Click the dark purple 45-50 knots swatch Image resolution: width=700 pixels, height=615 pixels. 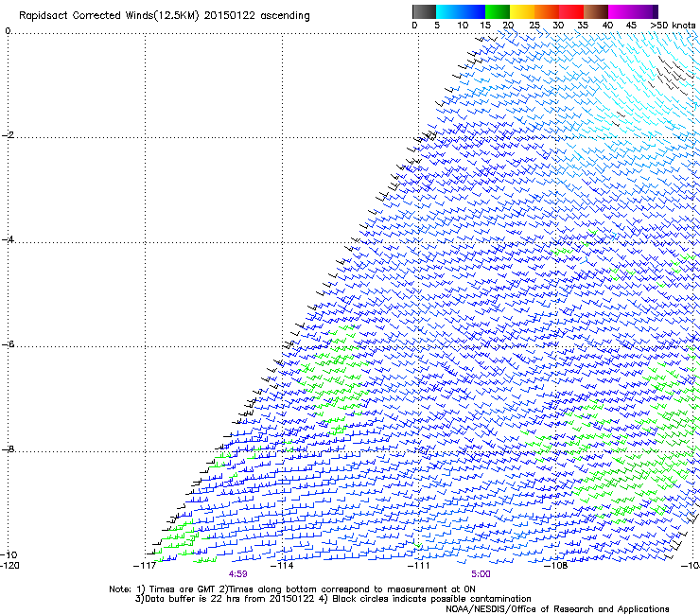click(x=645, y=11)
